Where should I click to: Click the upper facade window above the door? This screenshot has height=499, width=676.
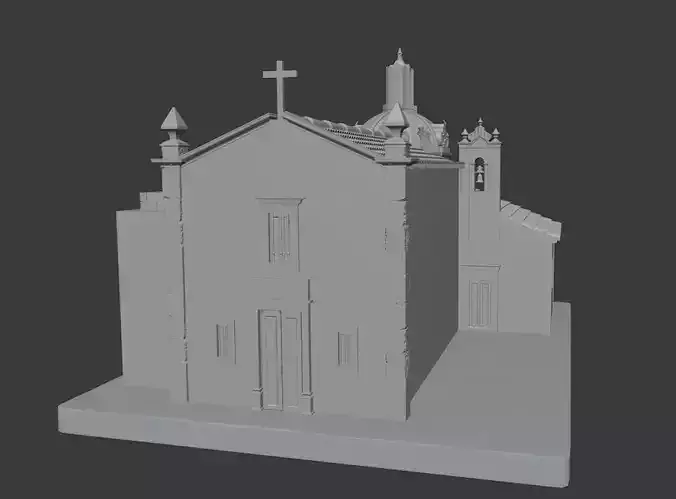[280, 236]
